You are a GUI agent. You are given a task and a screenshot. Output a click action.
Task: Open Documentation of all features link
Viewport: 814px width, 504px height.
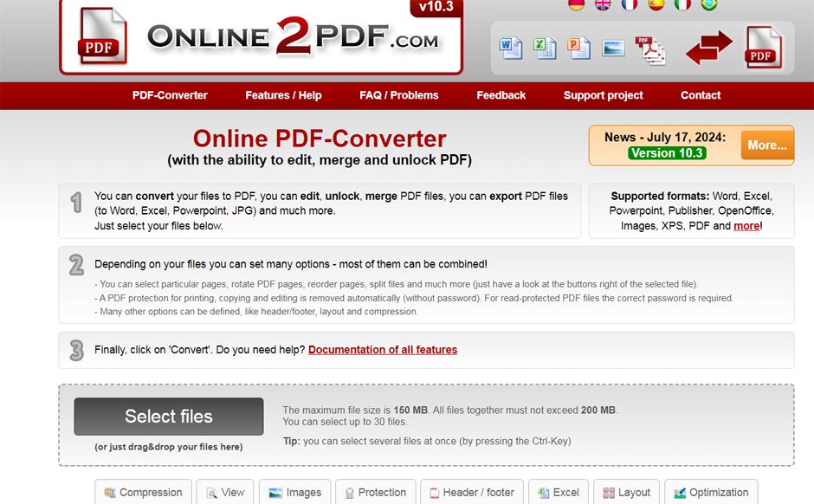[x=383, y=350]
